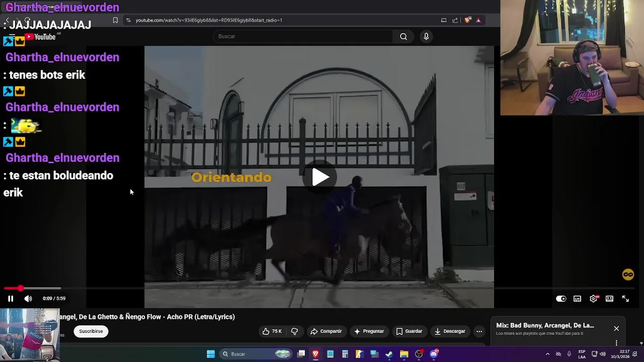
Task: Click the 'te estan boludeando erik' chat message
Action: 58,184
